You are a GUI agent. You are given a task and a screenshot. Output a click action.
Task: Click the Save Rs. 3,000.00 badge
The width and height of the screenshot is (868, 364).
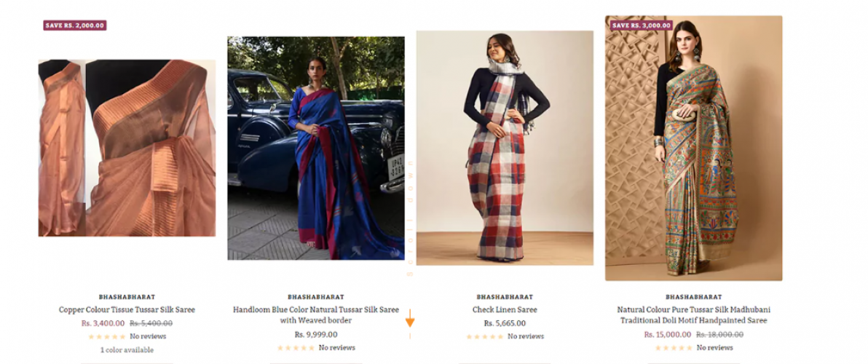click(x=641, y=25)
